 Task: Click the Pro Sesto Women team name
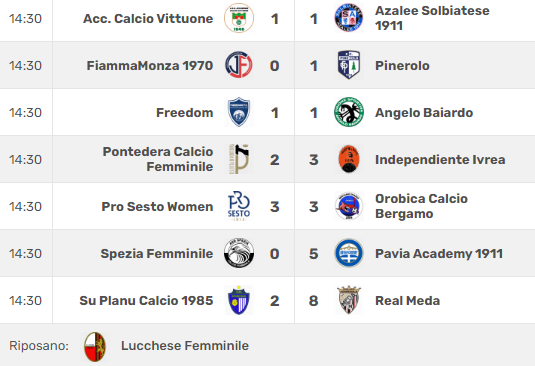(x=157, y=206)
